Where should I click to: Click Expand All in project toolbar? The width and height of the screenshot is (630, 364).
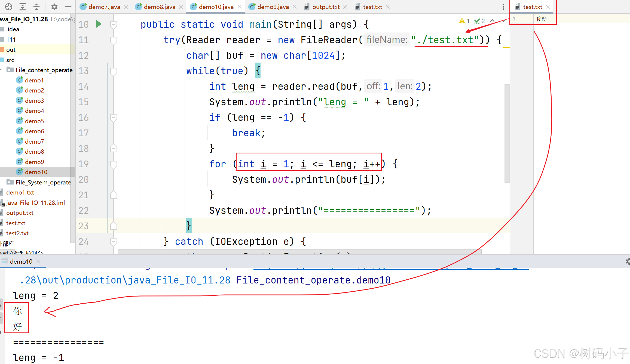(23, 7)
